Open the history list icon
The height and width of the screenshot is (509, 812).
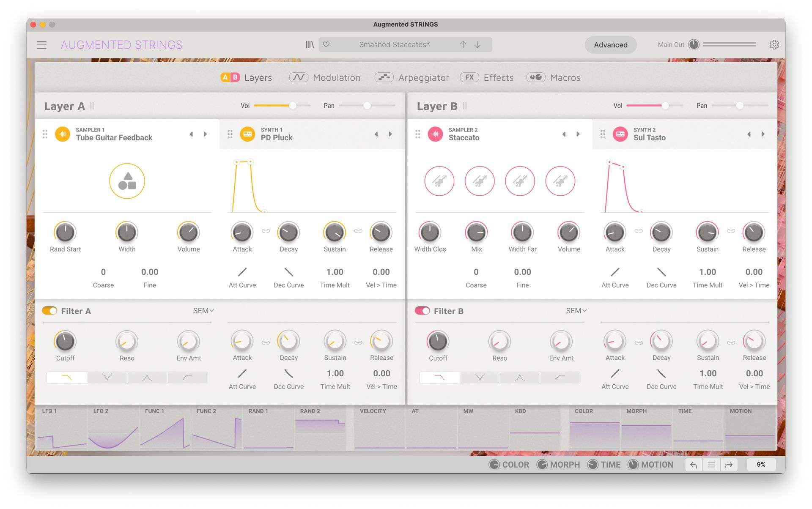point(711,465)
